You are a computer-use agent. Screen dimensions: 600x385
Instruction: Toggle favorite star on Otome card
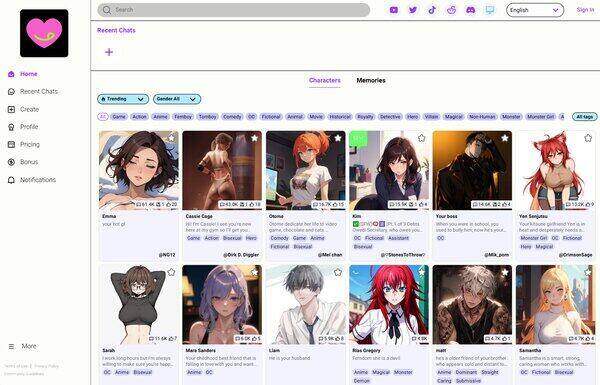(338, 138)
